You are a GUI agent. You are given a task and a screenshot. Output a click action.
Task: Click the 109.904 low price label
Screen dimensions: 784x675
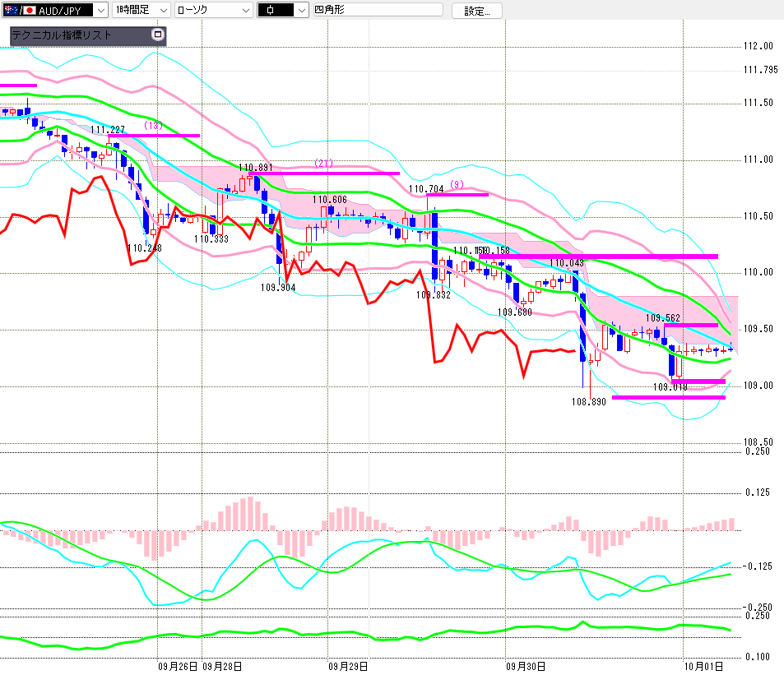click(278, 288)
